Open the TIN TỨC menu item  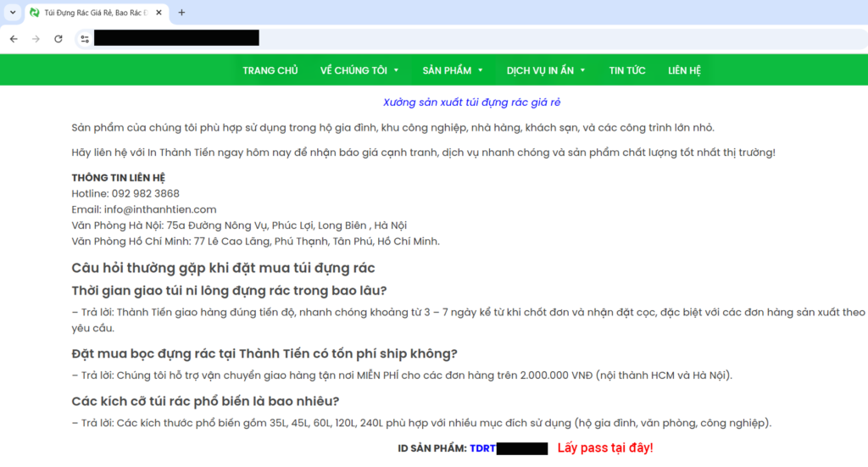(x=626, y=70)
